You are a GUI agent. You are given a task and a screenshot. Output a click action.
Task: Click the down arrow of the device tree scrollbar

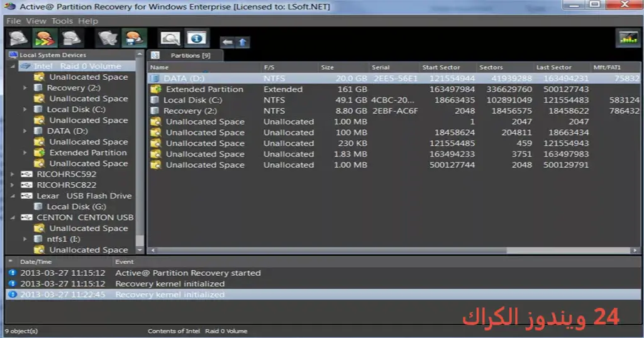[x=140, y=249]
